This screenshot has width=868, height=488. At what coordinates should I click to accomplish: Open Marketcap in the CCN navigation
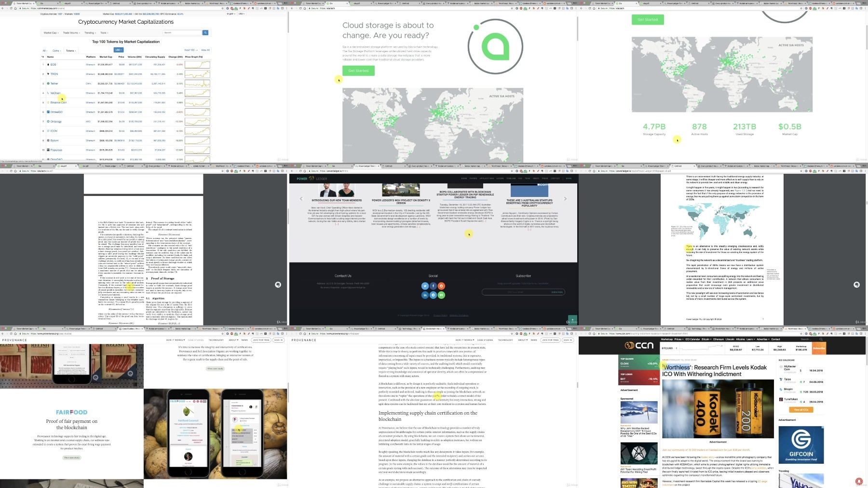[667, 339]
